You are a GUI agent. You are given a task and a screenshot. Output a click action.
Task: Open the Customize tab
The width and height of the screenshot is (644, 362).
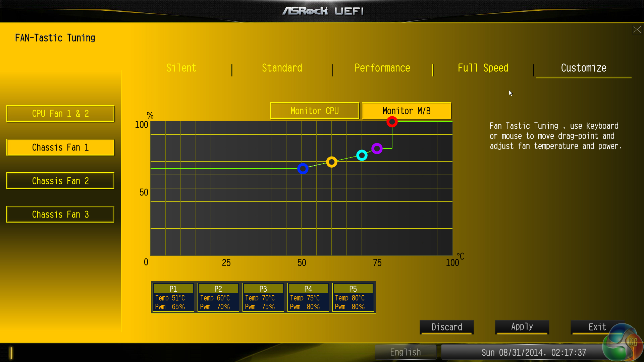point(583,68)
